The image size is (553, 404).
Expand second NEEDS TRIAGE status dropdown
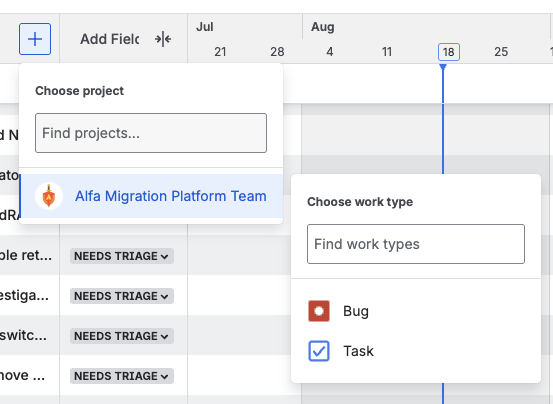click(x=122, y=296)
